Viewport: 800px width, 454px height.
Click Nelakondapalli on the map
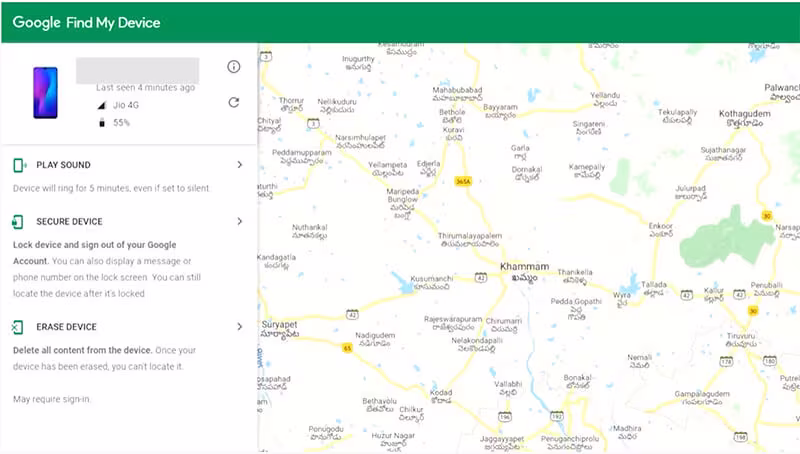(477, 344)
